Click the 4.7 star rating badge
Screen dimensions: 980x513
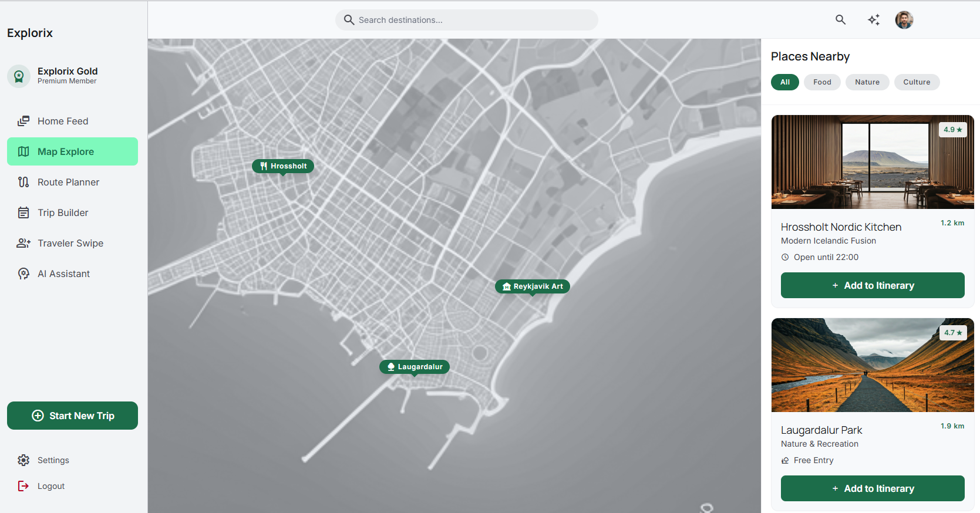point(953,333)
